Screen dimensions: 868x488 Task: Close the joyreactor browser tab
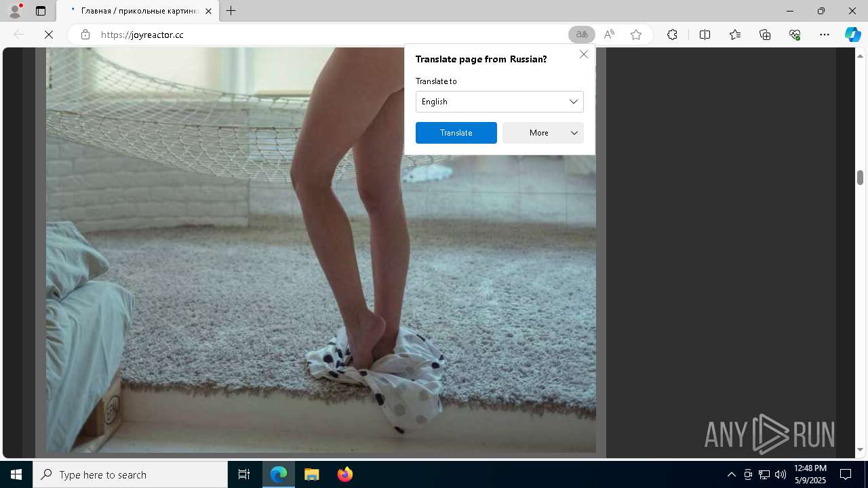pyautogui.click(x=208, y=11)
